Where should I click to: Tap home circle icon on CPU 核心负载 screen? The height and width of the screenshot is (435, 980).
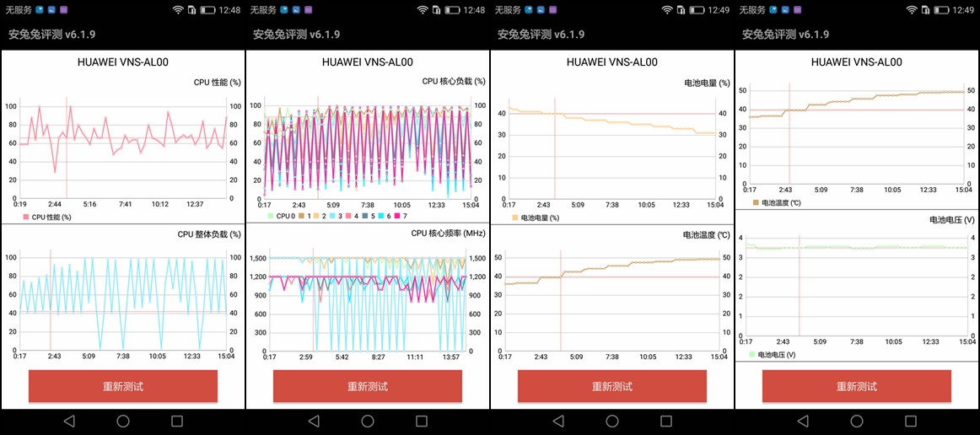[368, 421]
